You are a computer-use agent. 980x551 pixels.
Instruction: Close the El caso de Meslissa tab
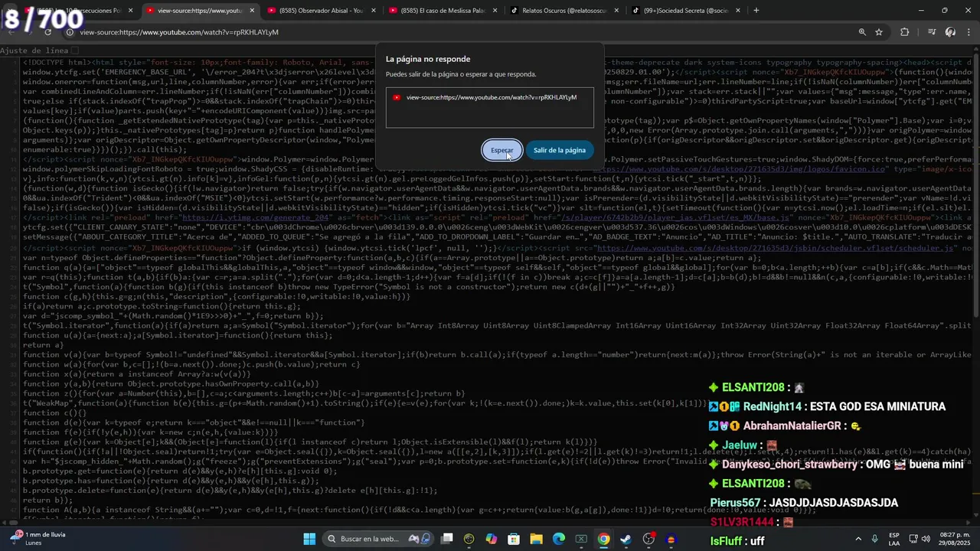[494, 11]
